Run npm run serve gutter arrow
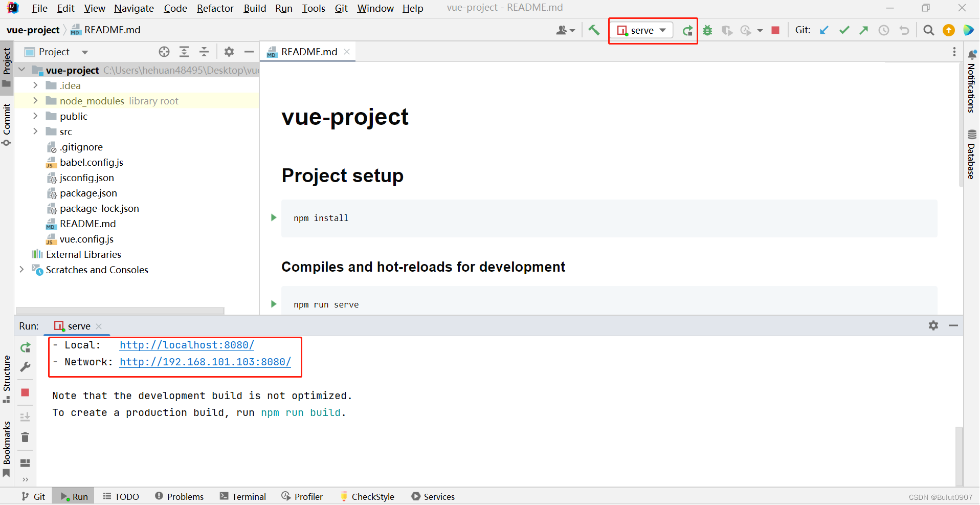Screen dimensions: 980x505 (x=274, y=304)
